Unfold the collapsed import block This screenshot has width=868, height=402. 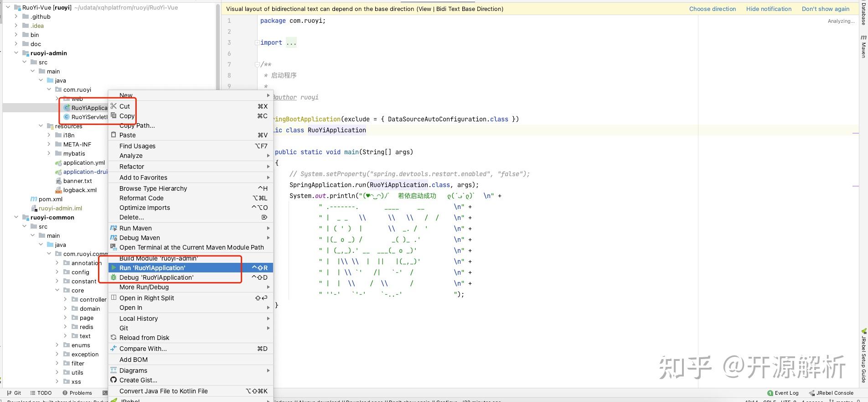click(257, 42)
